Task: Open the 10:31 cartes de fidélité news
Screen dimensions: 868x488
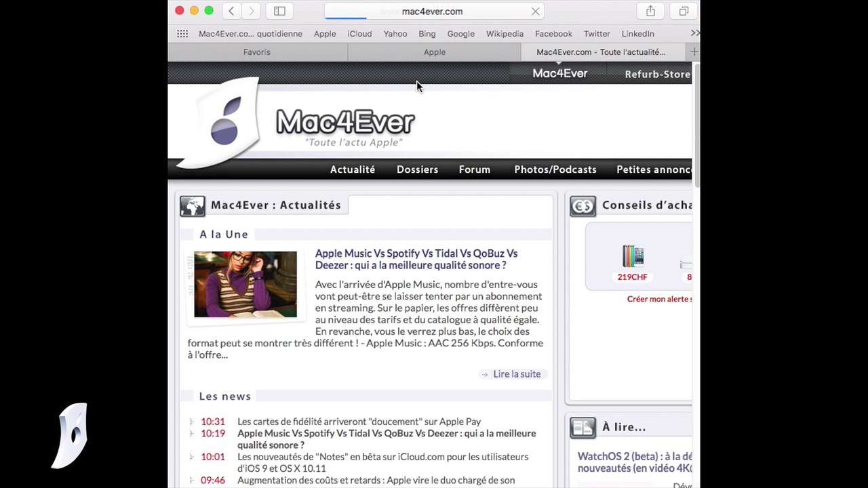Action: (359, 422)
